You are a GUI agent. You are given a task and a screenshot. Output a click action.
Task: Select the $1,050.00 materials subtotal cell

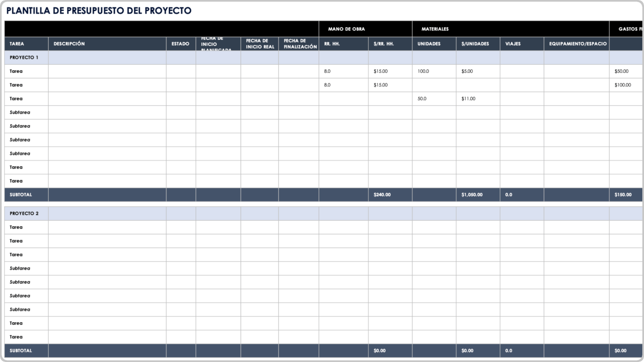[x=478, y=194]
